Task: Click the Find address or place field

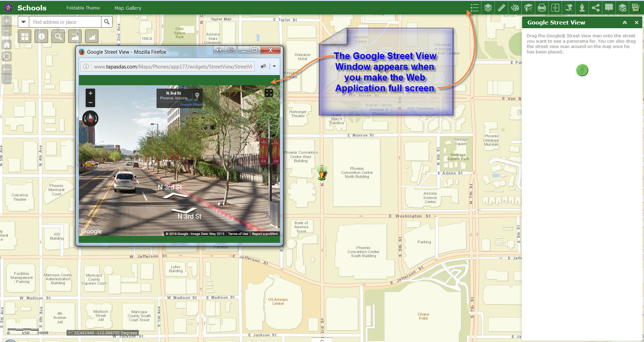Action: tap(65, 22)
